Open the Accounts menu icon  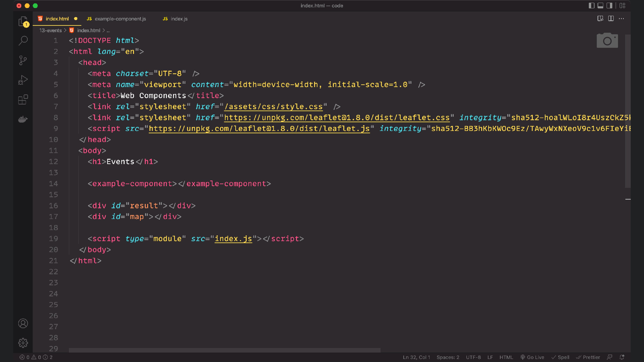coord(23,323)
